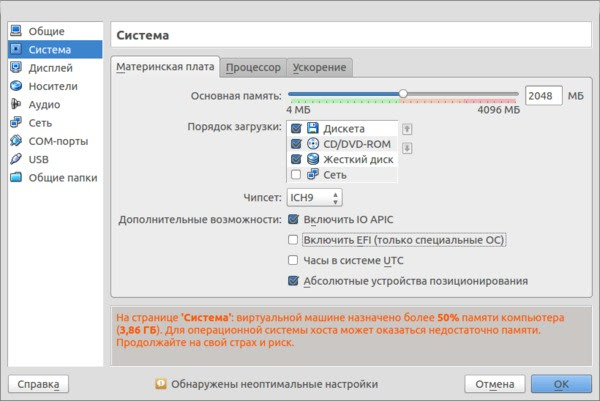Enable Сеть checkbox in boot order
Screen dimensions: 600x401
296,174
